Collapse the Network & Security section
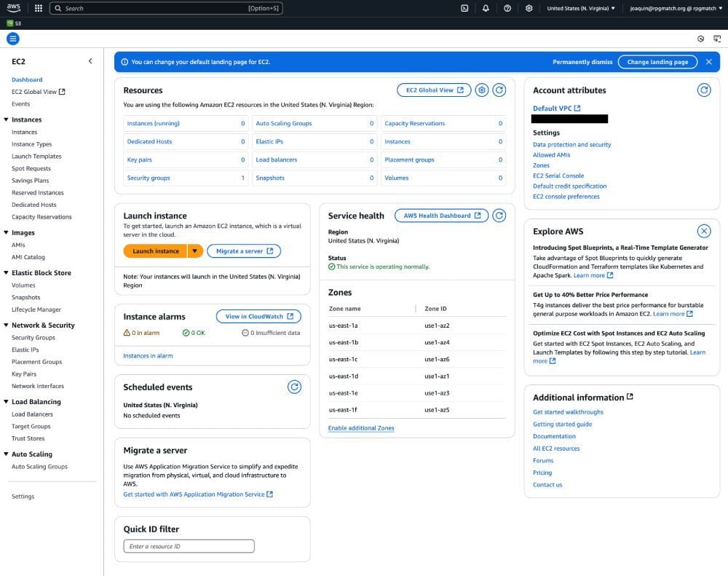This screenshot has width=728, height=576. click(x=6, y=326)
